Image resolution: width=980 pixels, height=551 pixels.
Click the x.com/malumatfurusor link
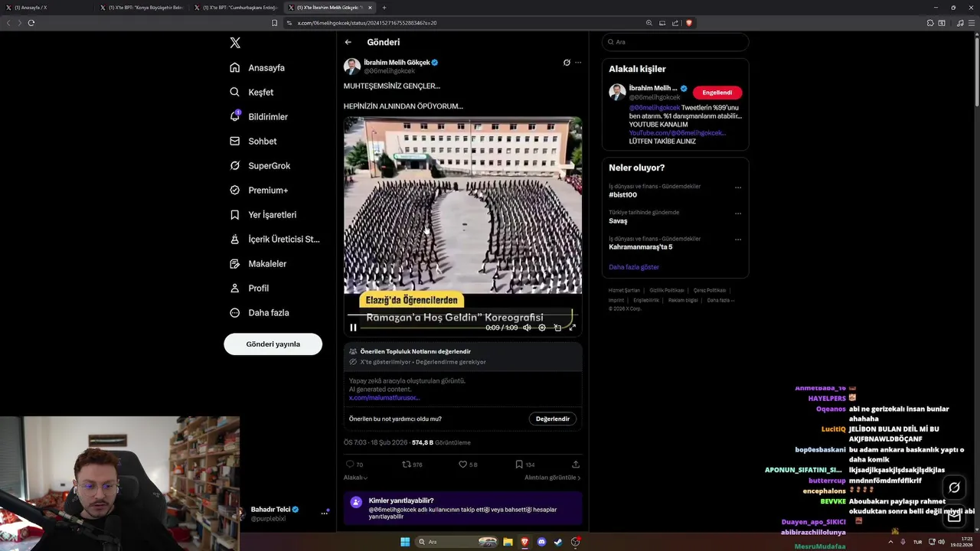pyautogui.click(x=384, y=398)
